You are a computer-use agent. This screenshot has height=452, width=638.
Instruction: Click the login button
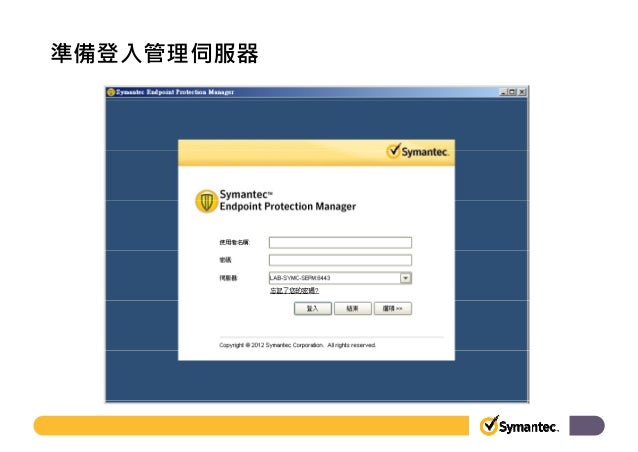[x=312, y=308]
